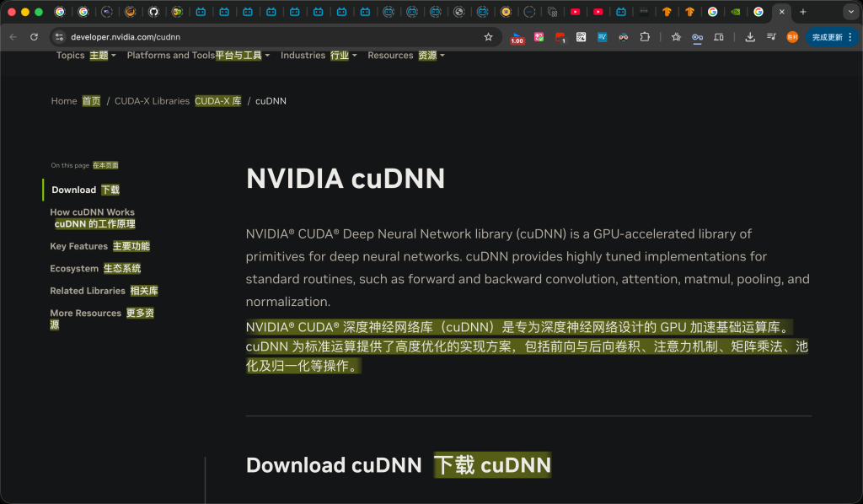
Task: Bookmark this page with the star icon
Action: coord(488,37)
